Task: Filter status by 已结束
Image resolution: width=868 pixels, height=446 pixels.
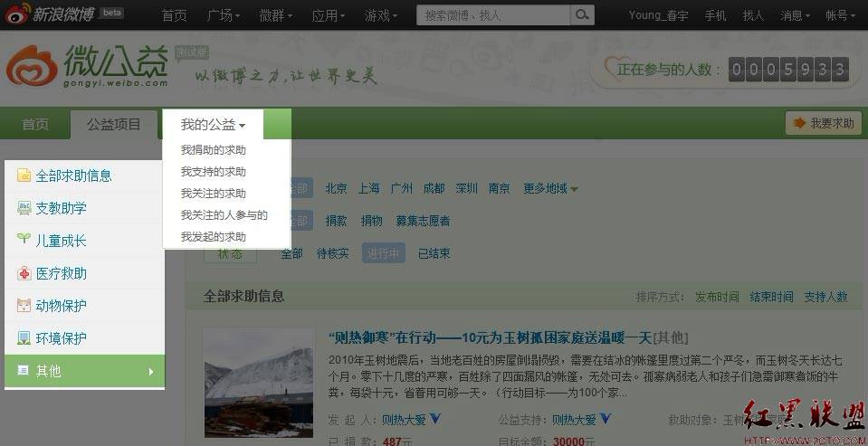Action: (x=434, y=253)
